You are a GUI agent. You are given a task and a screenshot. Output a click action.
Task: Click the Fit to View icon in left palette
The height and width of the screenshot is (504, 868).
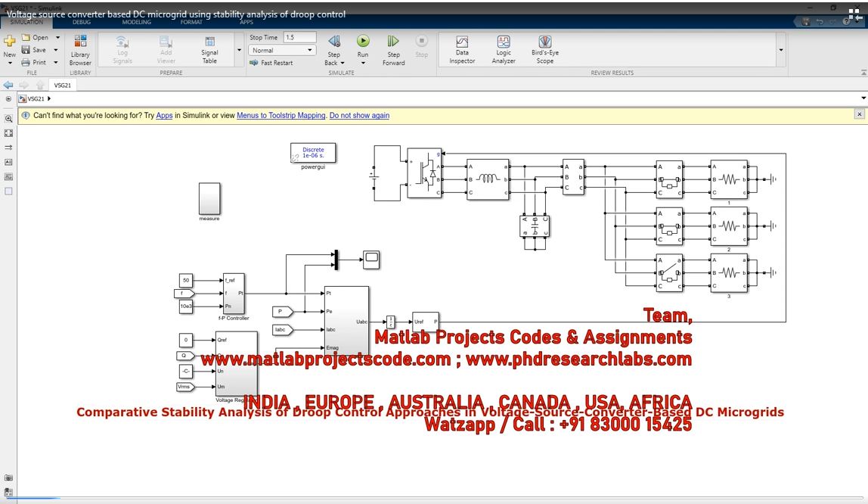9,133
